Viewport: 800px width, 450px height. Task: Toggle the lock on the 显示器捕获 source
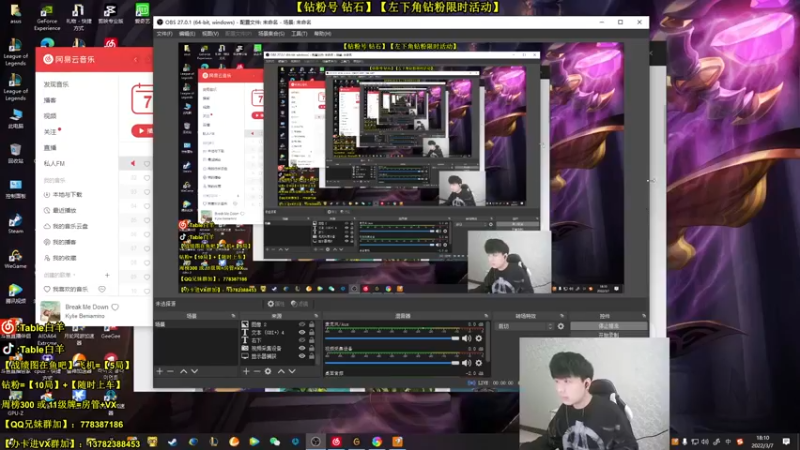point(312,356)
